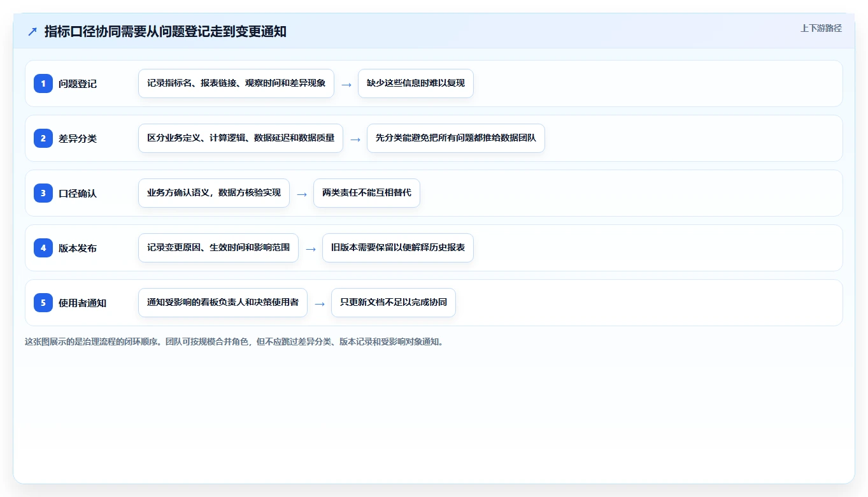Viewport: 868px width, 497px height.
Task: Click the arrow in the 问题登记 row
Action: pos(346,84)
